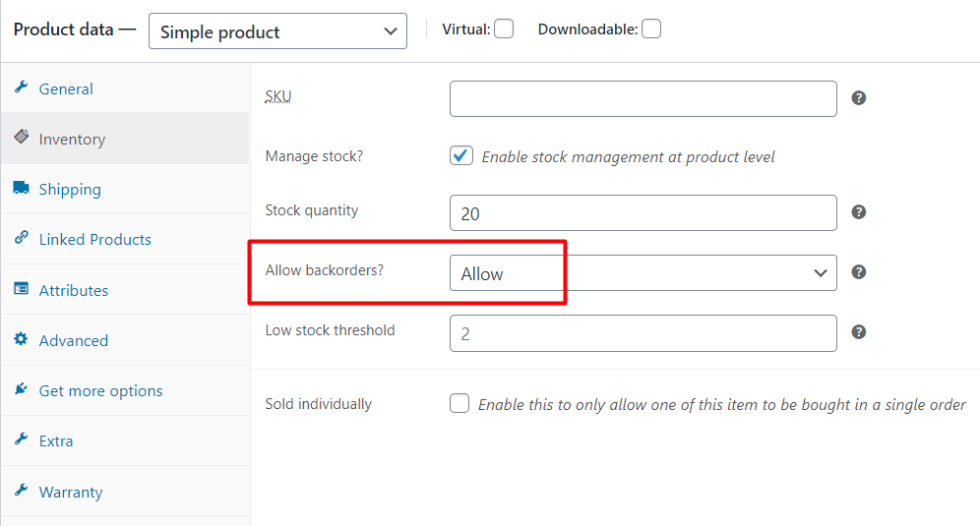
Task: Click the help icon beside Low stock threshold
Action: point(859,331)
